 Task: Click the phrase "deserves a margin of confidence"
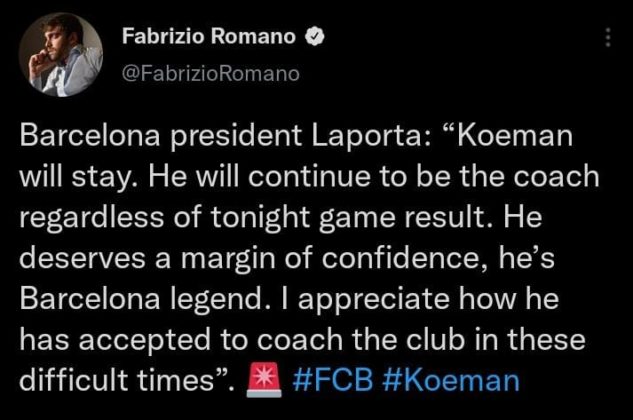[248, 258]
